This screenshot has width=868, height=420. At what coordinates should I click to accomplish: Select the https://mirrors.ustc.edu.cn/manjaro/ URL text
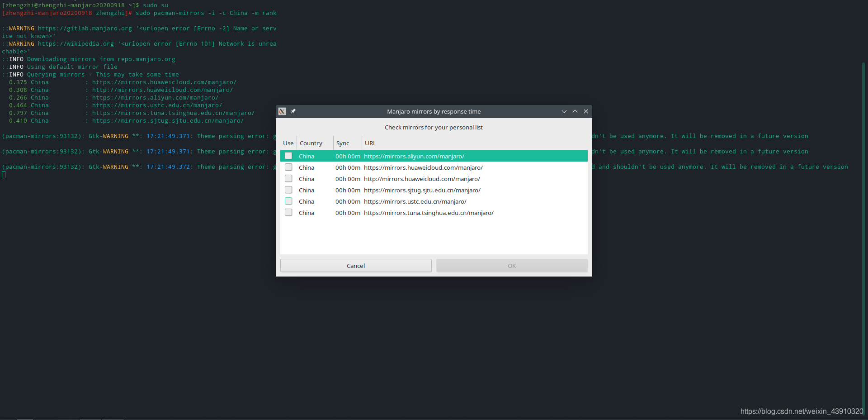tap(415, 201)
